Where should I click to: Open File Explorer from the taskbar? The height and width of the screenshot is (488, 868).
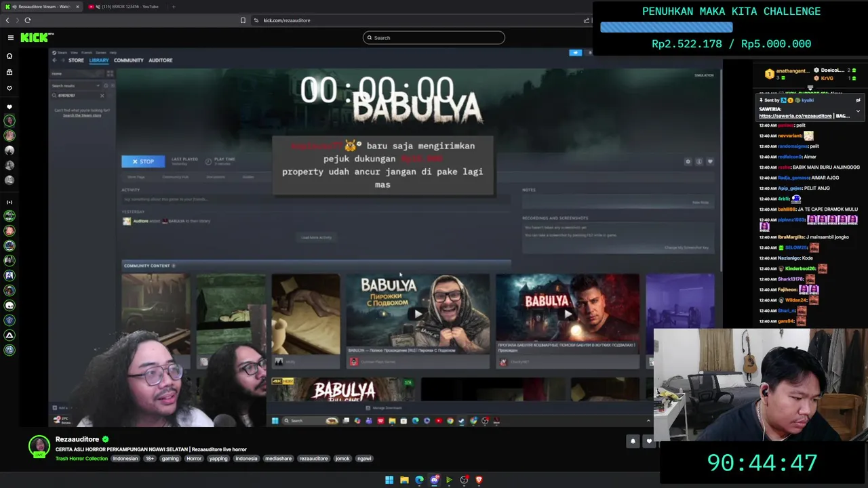click(x=404, y=480)
